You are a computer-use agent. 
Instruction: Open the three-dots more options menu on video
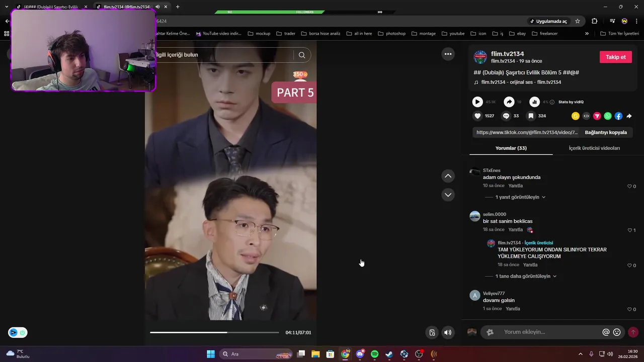point(448,54)
